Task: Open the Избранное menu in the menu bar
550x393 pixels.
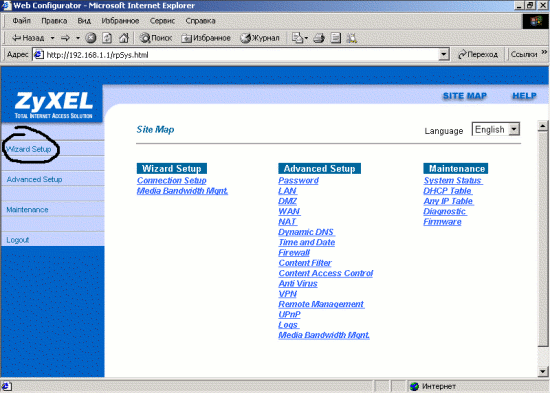Action: point(120,21)
